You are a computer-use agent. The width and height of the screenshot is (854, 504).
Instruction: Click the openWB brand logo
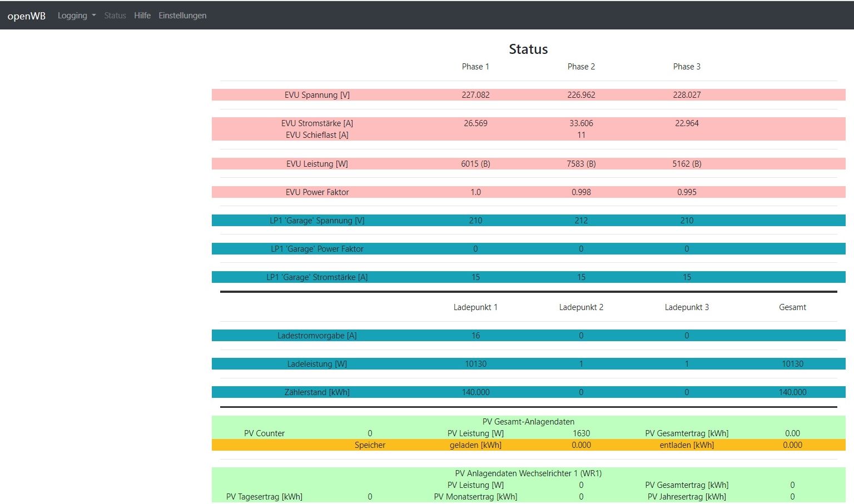[x=26, y=16]
